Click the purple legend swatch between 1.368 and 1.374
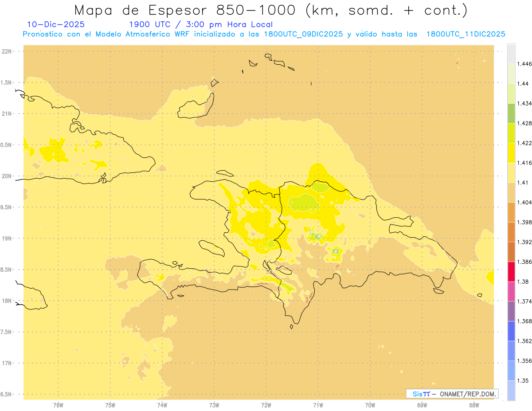The width and height of the screenshot is (532, 411). click(511, 311)
